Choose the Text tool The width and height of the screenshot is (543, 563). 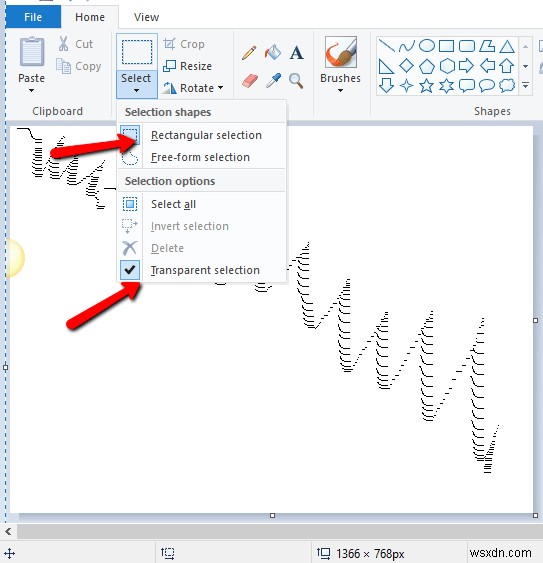296,53
